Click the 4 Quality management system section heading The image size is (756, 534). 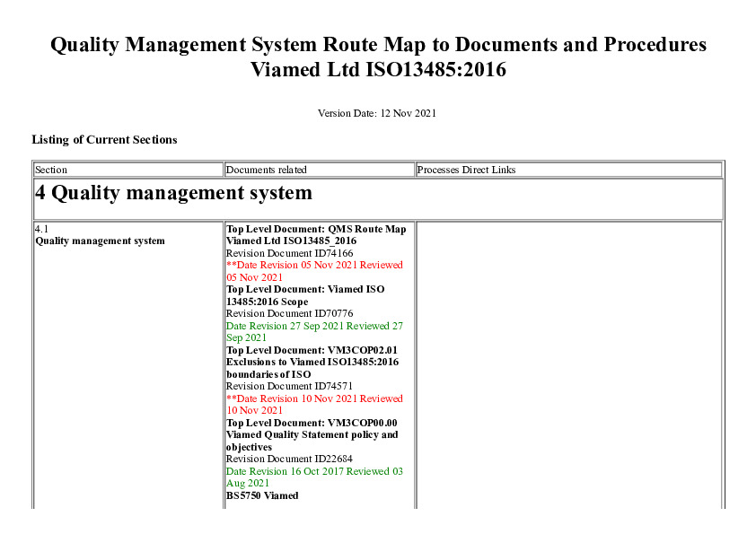point(173,193)
